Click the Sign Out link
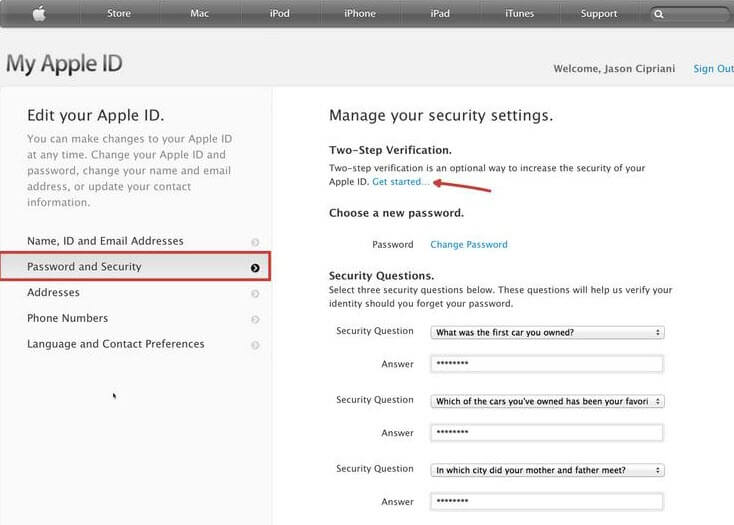This screenshot has width=734, height=525. coord(713,68)
